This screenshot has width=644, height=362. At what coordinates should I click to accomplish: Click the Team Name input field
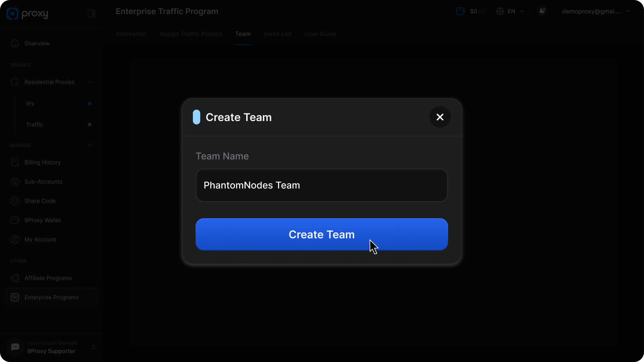point(321,185)
